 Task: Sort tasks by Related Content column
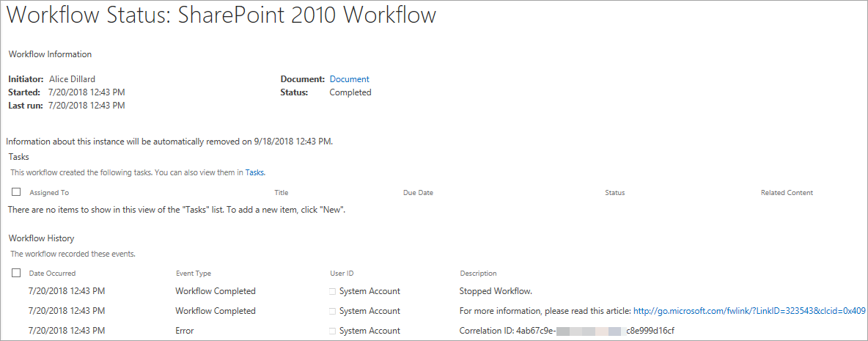click(x=787, y=193)
